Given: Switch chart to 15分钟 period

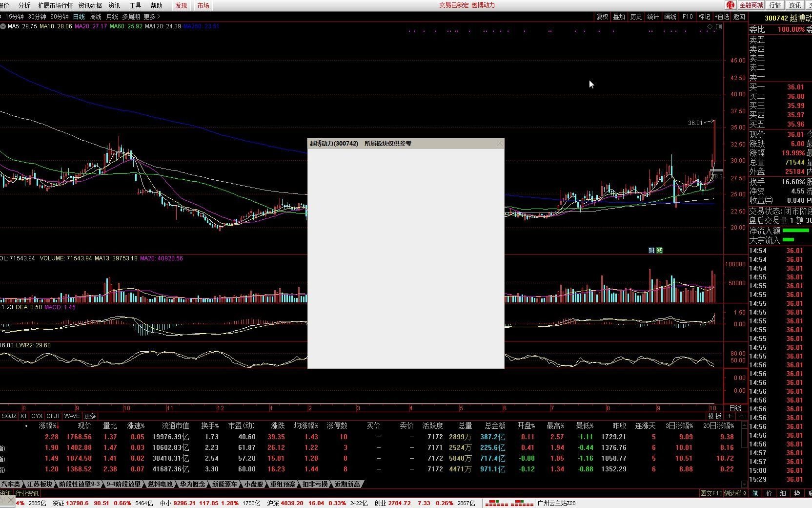Looking at the screenshot, I should (15, 17).
